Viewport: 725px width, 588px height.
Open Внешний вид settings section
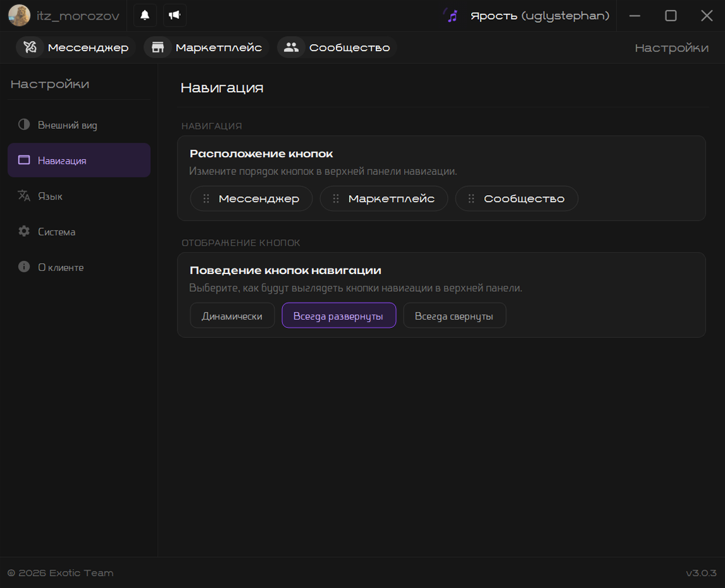click(79, 125)
